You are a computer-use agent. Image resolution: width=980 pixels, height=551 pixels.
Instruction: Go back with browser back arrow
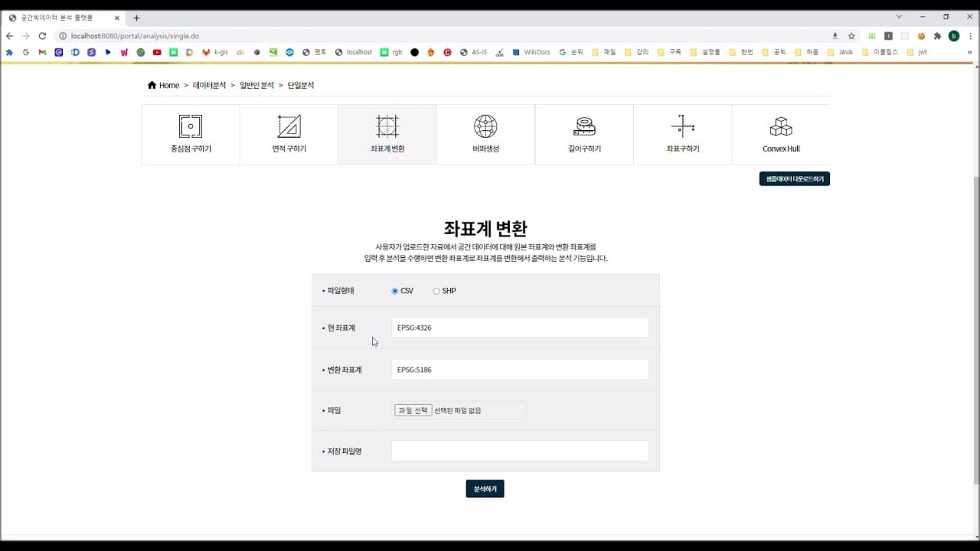click(x=9, y=36)
